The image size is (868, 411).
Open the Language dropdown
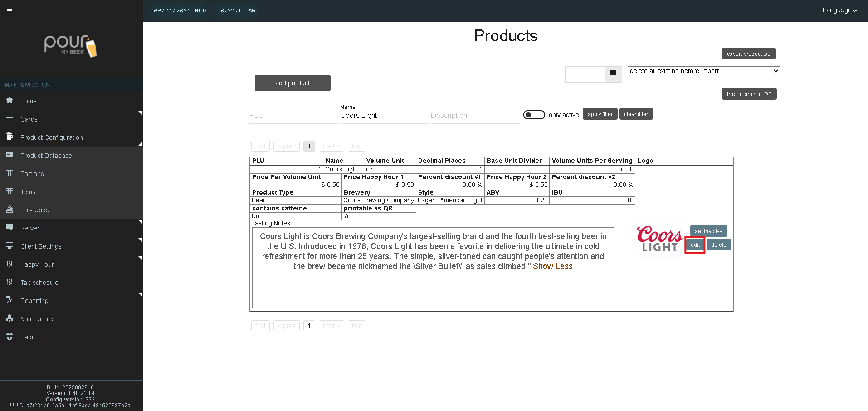tap(839, 10)
